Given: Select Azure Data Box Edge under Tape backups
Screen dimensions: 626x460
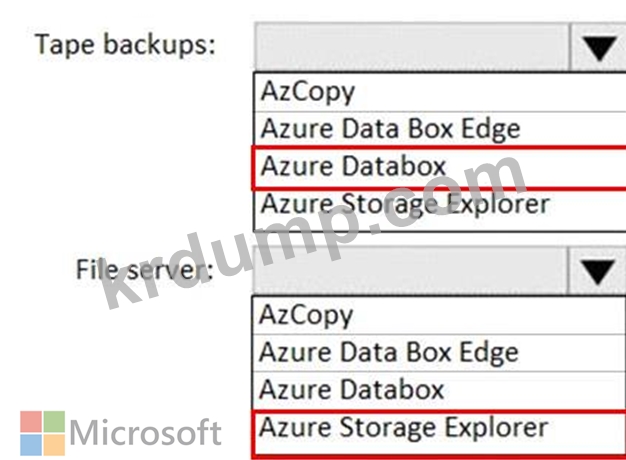Looking at the screenshot, I should [440, 129].
